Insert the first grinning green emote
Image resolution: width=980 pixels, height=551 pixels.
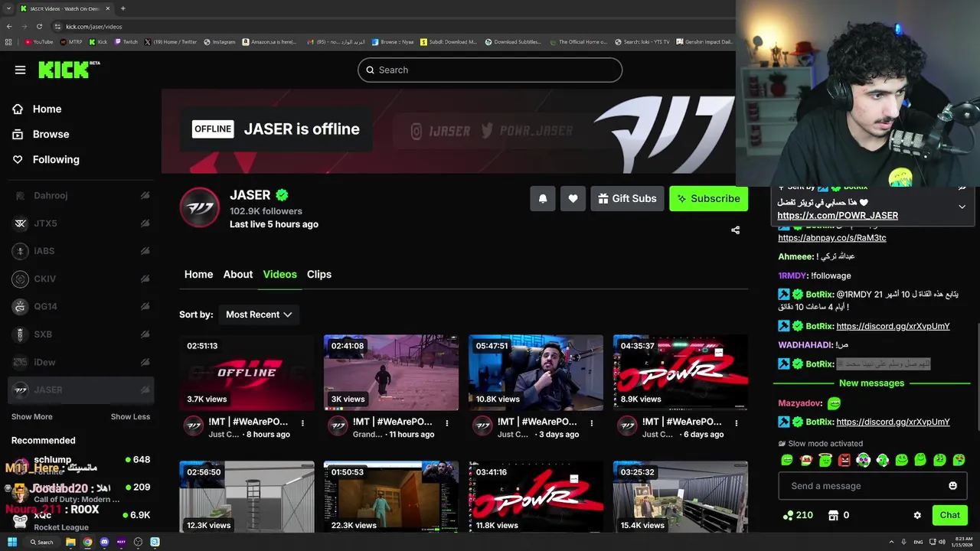(786, 460)
